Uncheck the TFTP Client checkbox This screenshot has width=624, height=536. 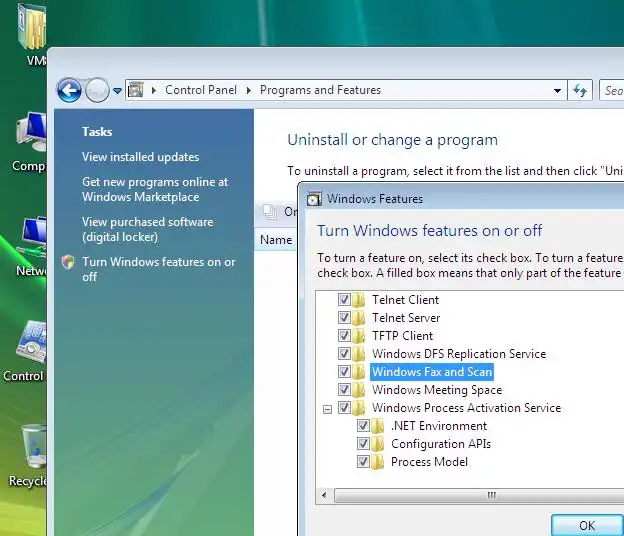pos(344,335)
